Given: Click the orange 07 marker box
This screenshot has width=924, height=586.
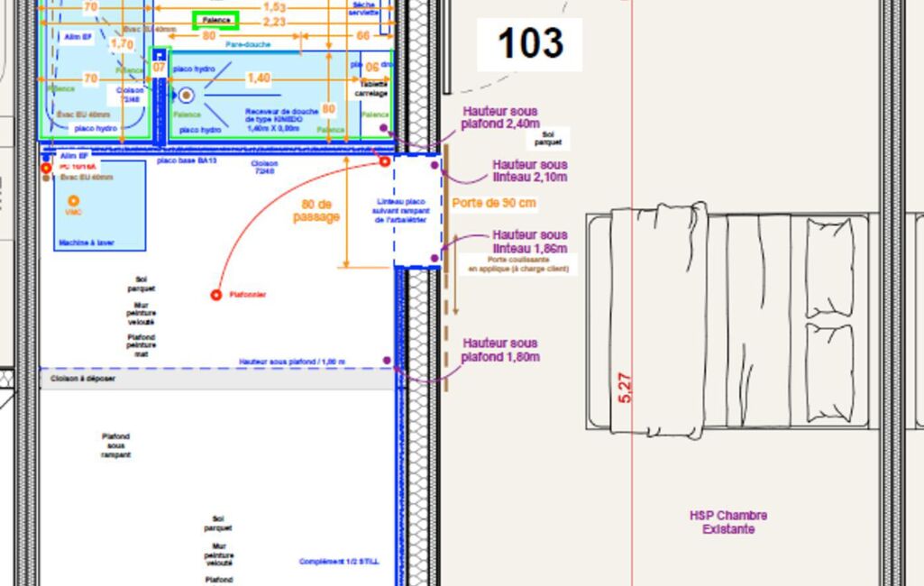Looking at the screenshot, I should pos(159,68).
